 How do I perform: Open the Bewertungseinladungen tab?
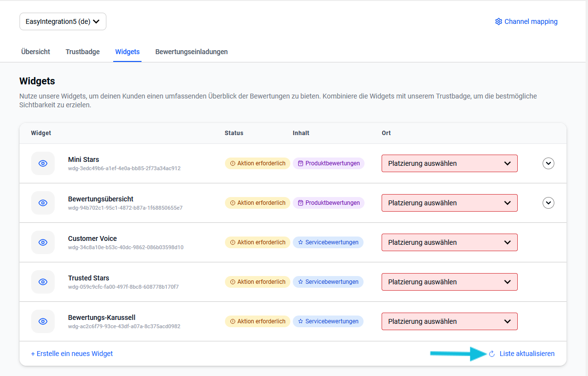pos(191,52)
